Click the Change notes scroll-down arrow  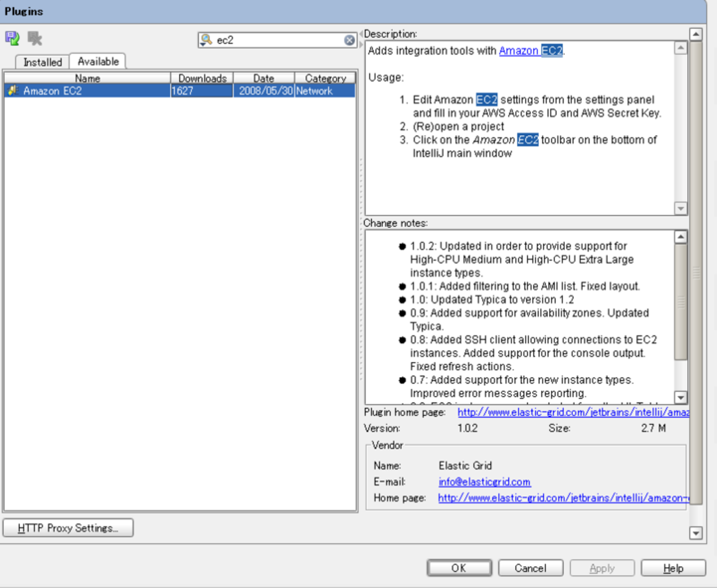point(681,397)
